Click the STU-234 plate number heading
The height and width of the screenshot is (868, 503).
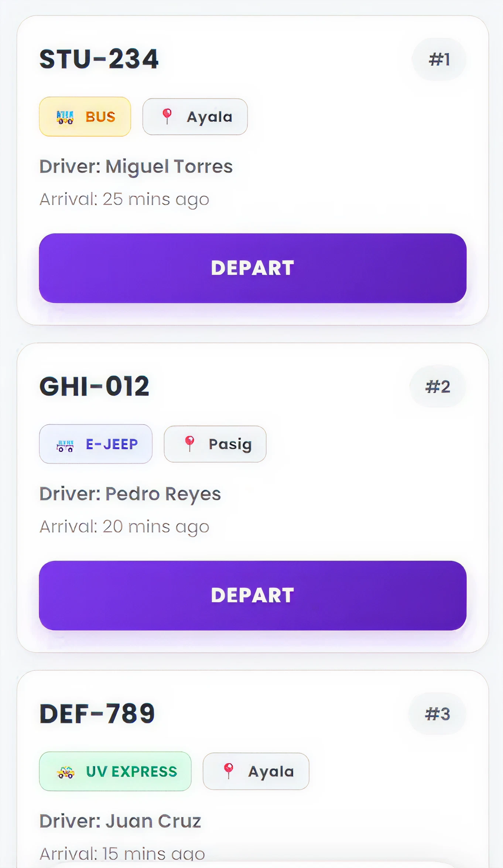99,59
